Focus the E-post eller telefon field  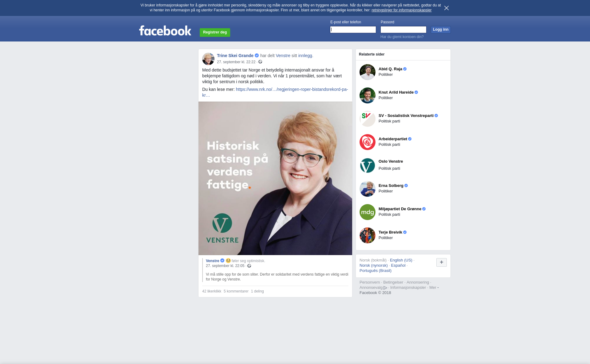click(x=353, y=29)
